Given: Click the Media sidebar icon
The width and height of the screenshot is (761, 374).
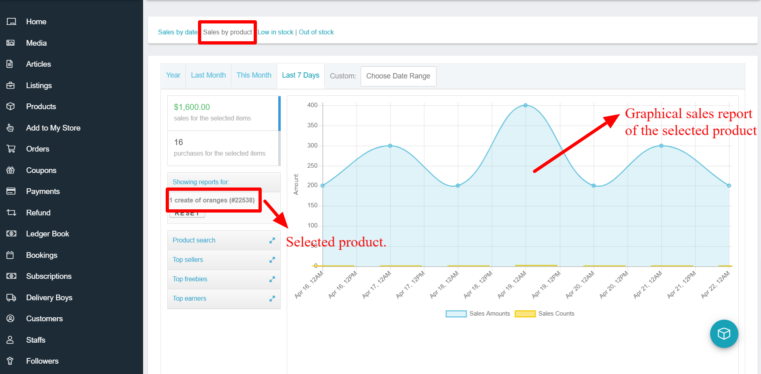Looking at the screenshot, I should tap(11, 43).
